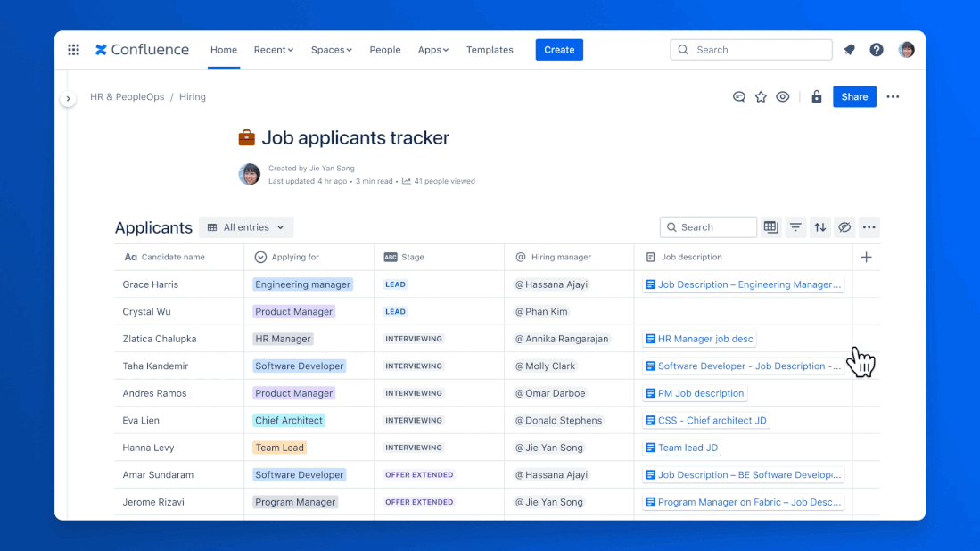Expand the left sidebar chevron
The width and height of the screenshot is (980, 551).
coord(69,99)
